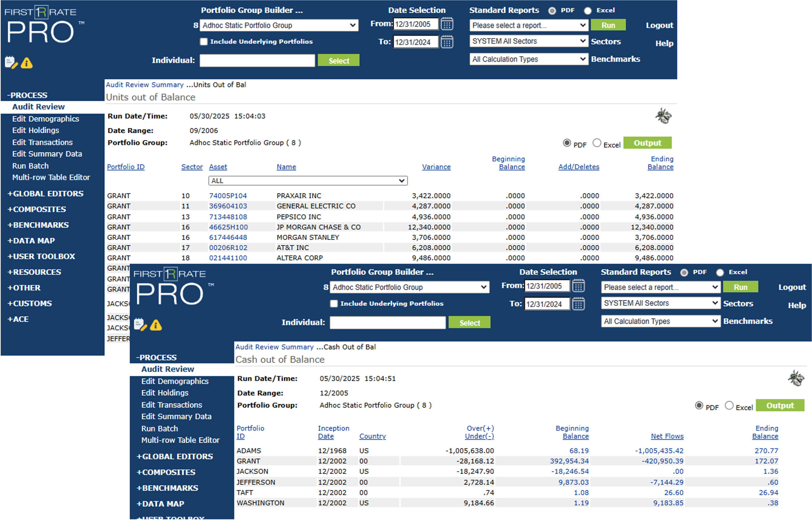Open SYSTEM All Sectors dropdown in top window

[x=528, y=41]
